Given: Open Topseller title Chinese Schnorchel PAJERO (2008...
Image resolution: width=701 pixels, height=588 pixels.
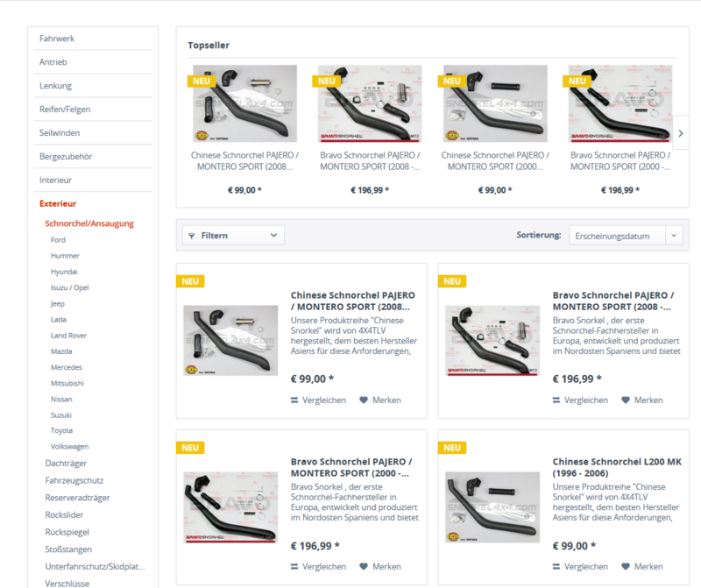Looking at the screenshot, I should (x=244, y=161).
